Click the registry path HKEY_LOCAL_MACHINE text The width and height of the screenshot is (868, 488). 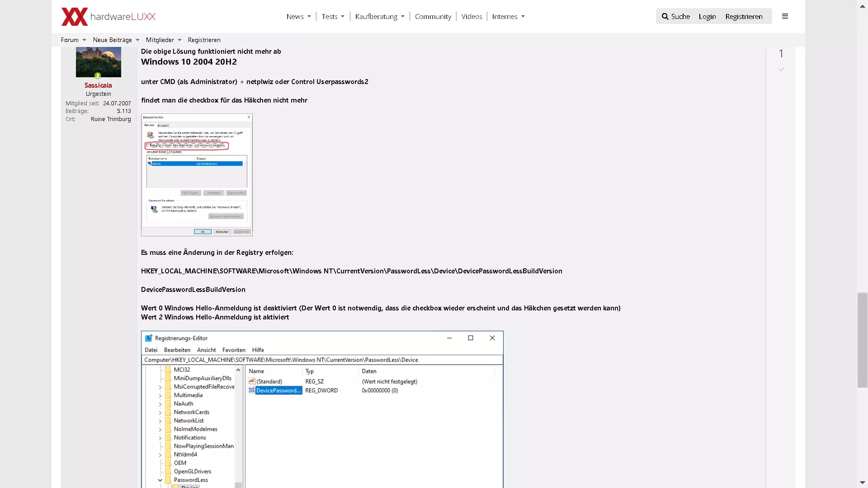coord(351,271)
